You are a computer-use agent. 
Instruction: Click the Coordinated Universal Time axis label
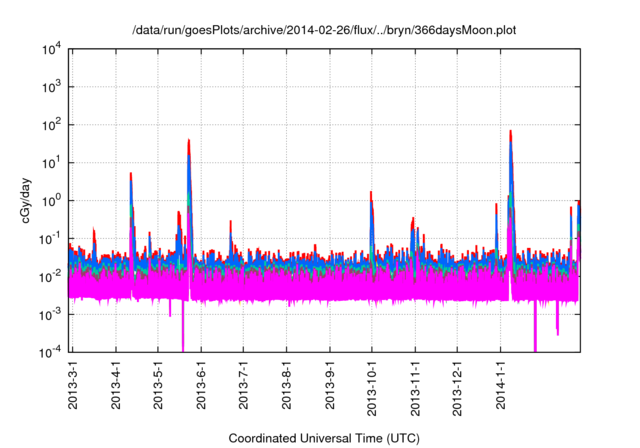pyautogui.click(x=326, y=438)
